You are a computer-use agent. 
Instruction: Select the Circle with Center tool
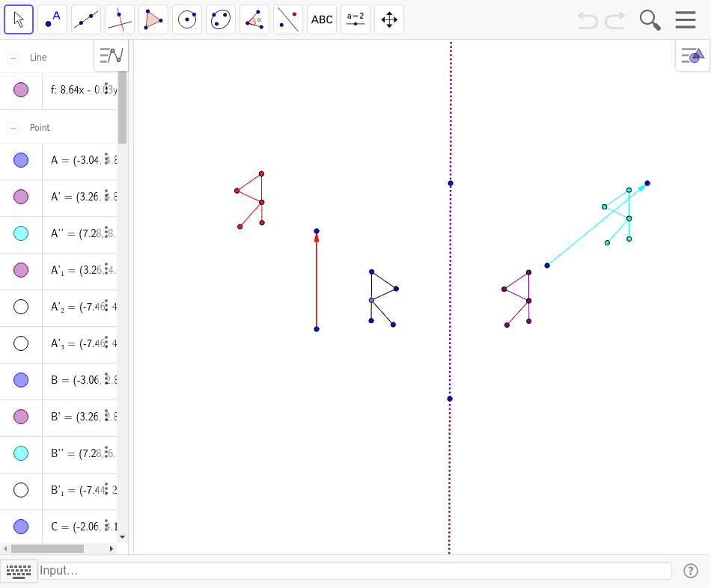point(187,19)
